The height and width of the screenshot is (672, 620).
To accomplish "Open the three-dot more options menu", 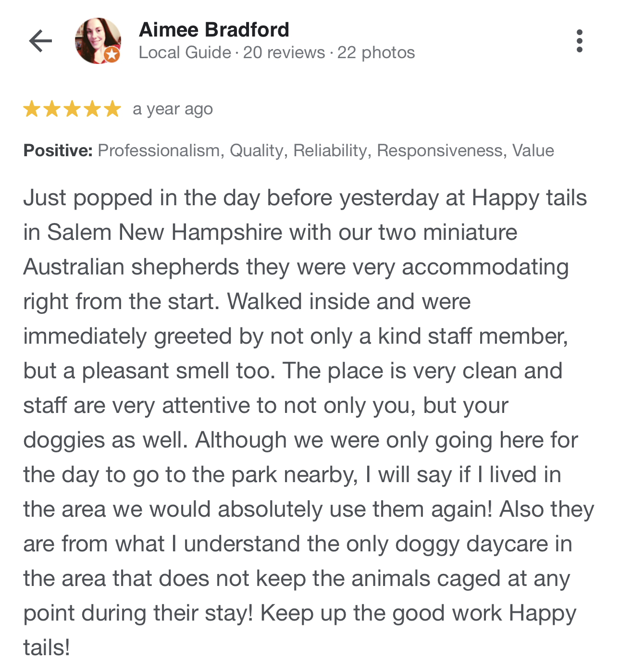I will [x=580, y=41].
